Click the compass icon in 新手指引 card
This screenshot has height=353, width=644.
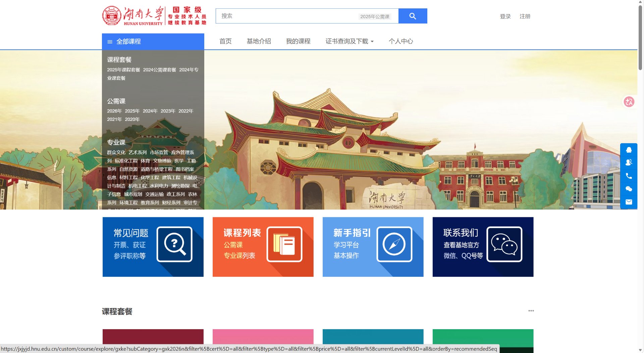tap(394, 244)
